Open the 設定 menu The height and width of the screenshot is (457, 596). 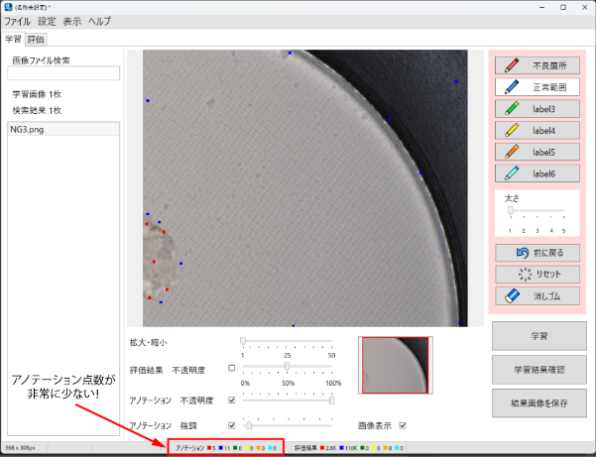[x=47, y=21]
